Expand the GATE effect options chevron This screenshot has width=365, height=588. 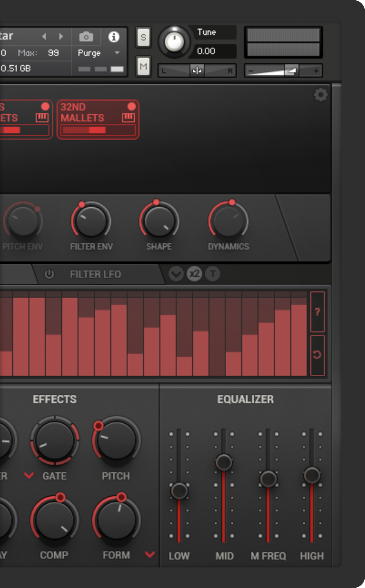[x=29, y=475]
